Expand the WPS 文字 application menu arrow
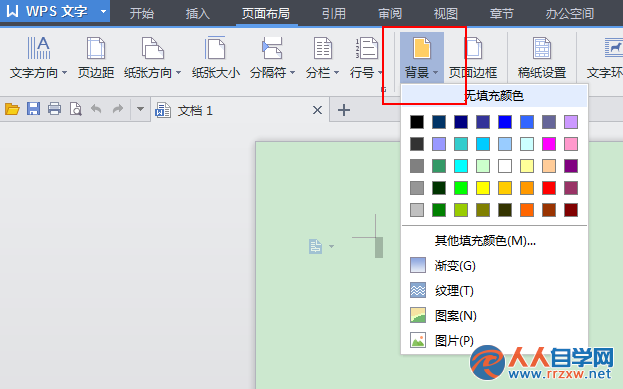 tap(103, 11)
